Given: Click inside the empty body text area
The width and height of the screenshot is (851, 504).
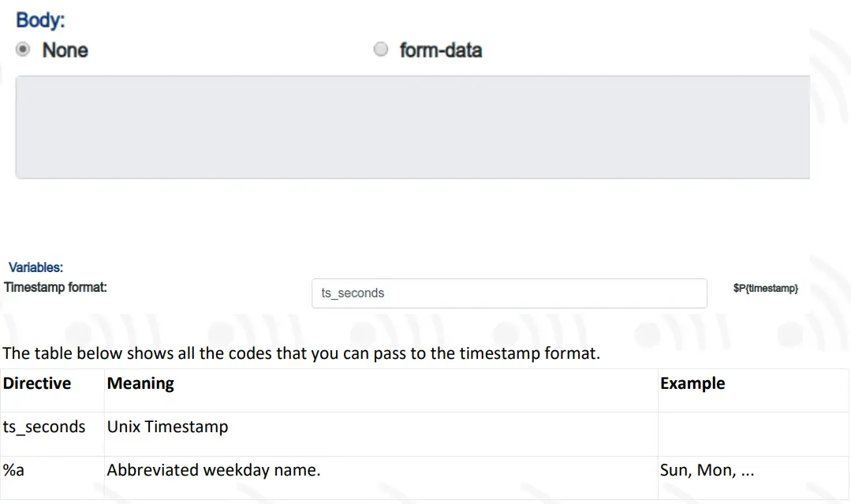Looking at the screenshot, I should click(x=412, y=127).
